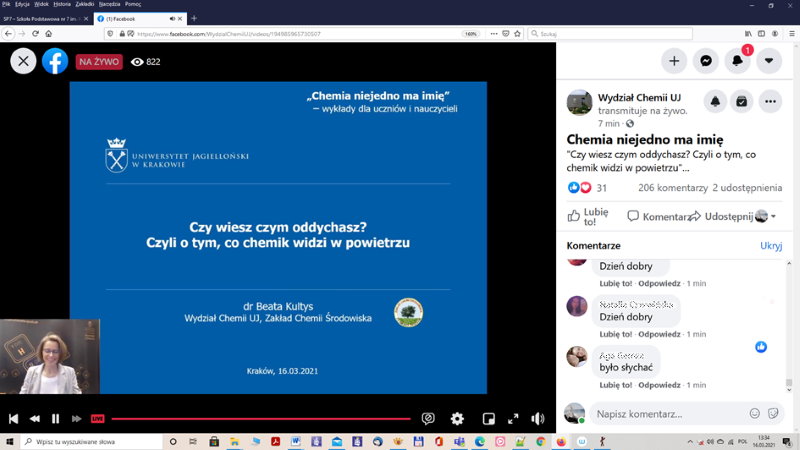800x450 pixels.
Task: Open Facebook notifications bell with badge
Action: [737, 61]
